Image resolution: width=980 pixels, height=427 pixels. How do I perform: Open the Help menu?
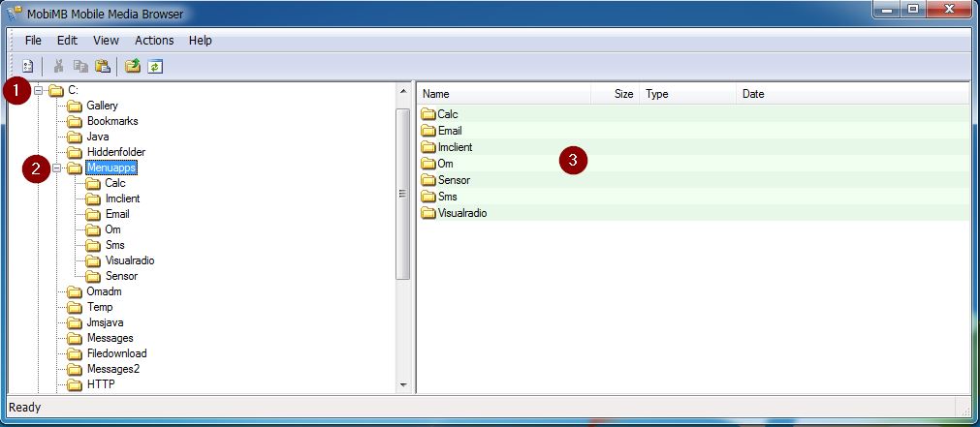(x=200, y=40)
